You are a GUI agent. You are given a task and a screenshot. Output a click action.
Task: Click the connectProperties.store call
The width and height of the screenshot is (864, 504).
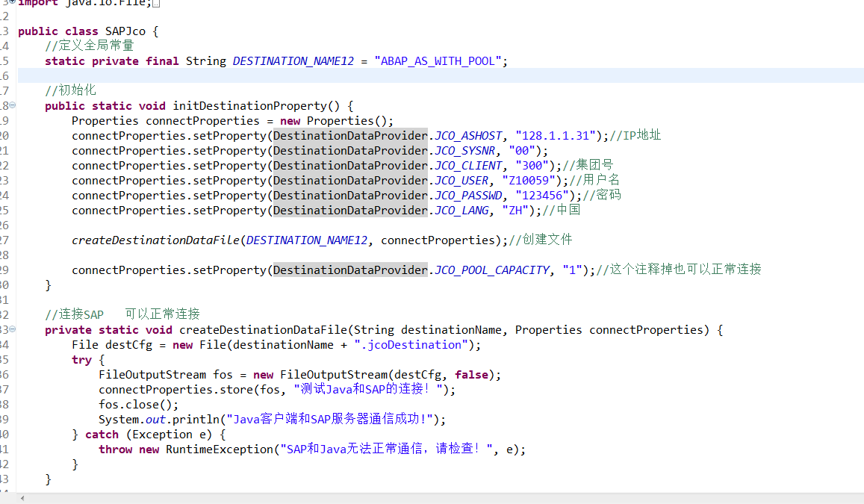[x=277, y=390]
